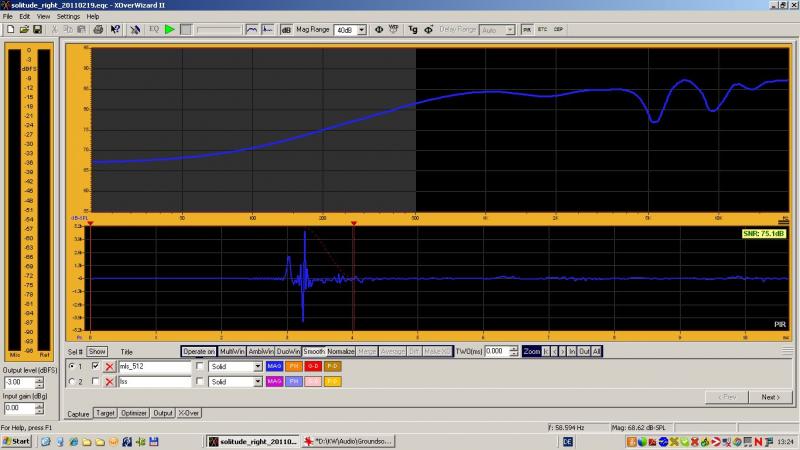Viewport: 800px width, 450px height.
Task: Click the Next button
Action: (769, 397)
